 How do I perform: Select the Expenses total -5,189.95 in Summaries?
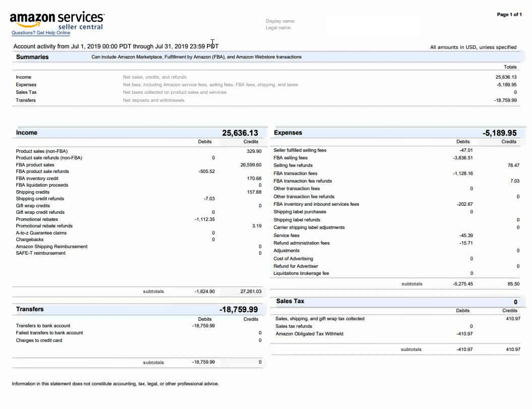point(507,85)
